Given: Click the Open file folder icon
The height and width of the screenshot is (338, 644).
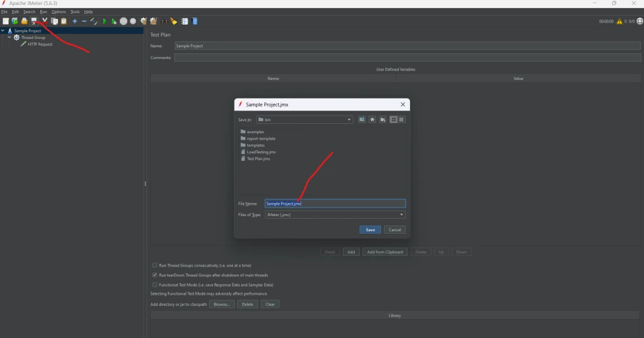Looking at the screenshot, I should 25,21.
